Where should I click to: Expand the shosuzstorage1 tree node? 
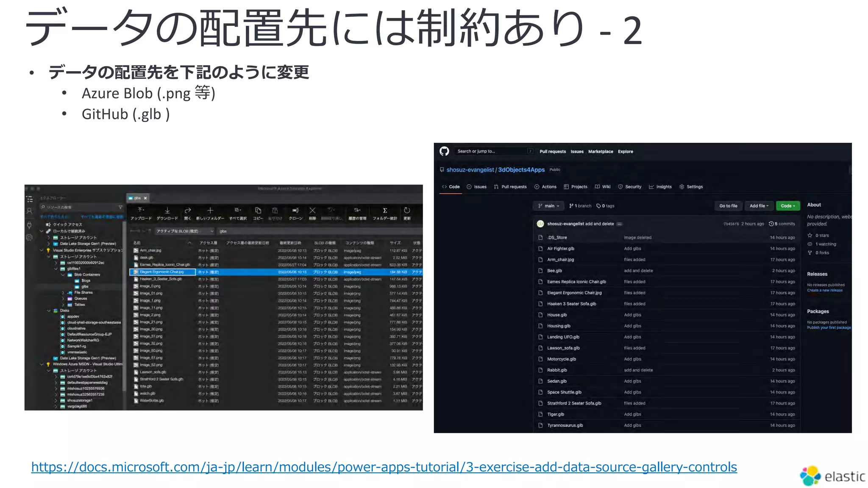tap(56, 400)
